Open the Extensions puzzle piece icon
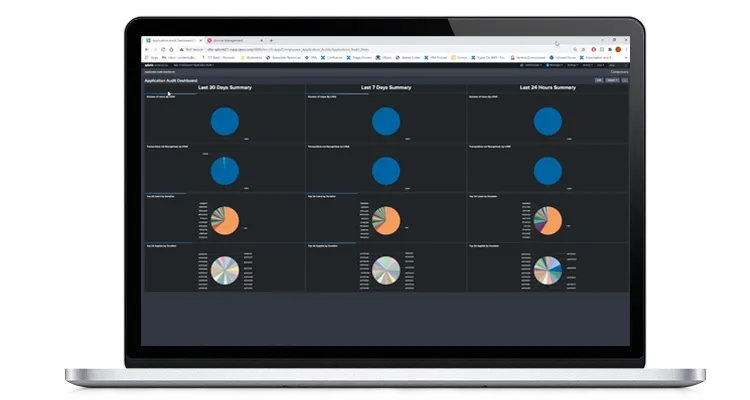750x400 pixels. (610, 49)
